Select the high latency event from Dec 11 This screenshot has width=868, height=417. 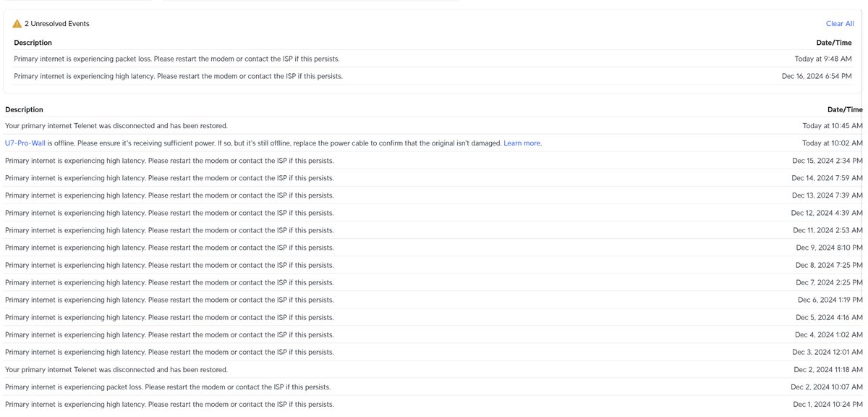pos(433,230)
